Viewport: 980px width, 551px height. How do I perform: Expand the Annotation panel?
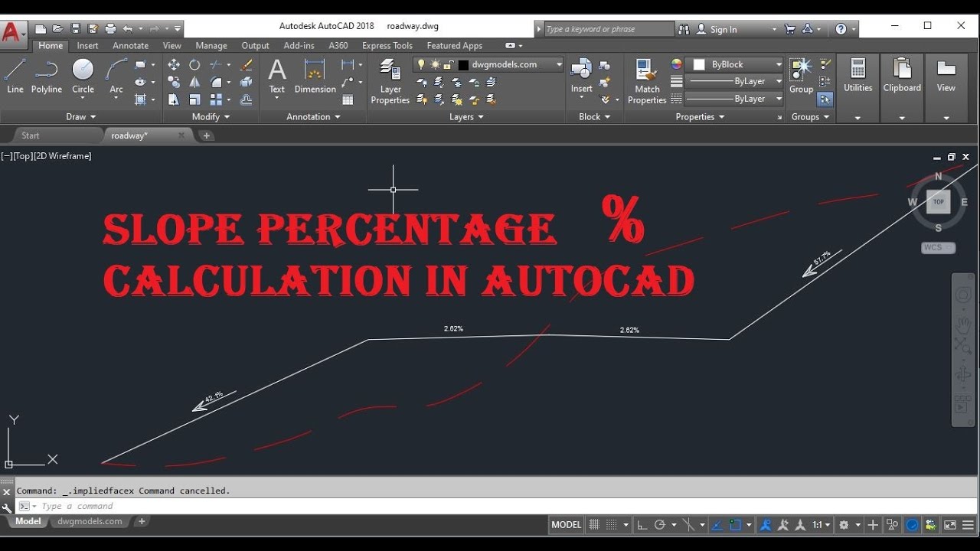point(314,117)
